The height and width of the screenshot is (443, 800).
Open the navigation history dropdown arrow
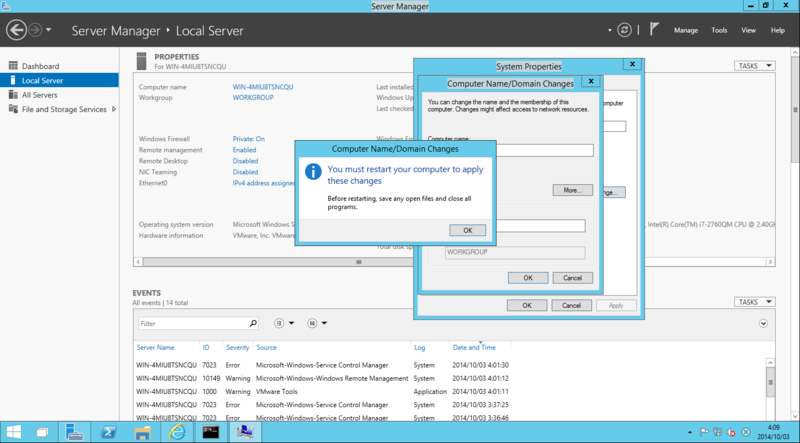coord(48,30)
